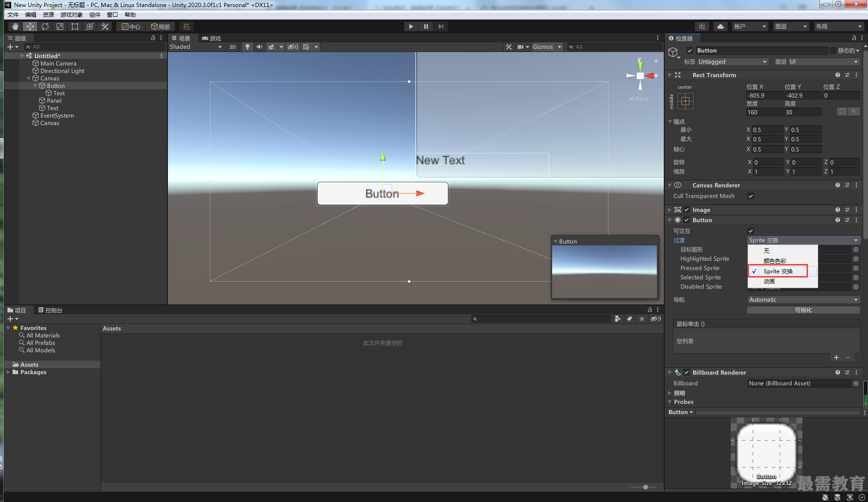Pick Billboard Asset via circle icon
Viewport: 868px width, 502px height.
[x=856, y=383]
